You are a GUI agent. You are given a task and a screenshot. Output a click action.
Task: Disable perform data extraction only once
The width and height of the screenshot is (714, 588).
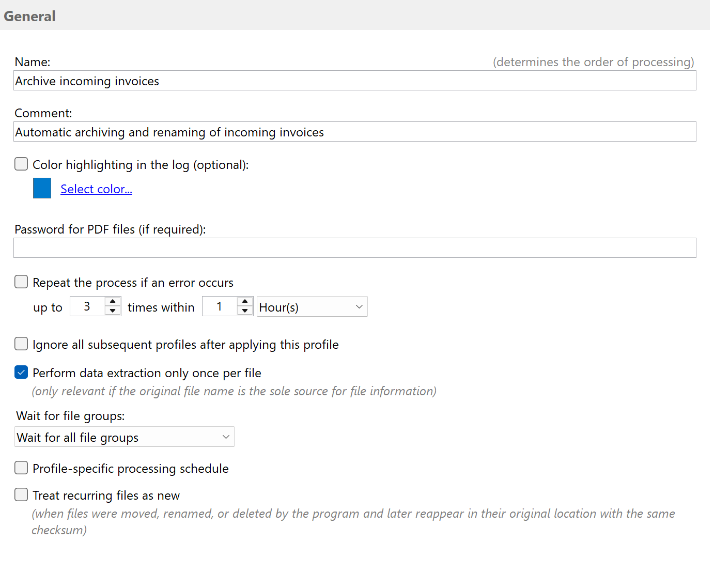pos(21,372)
